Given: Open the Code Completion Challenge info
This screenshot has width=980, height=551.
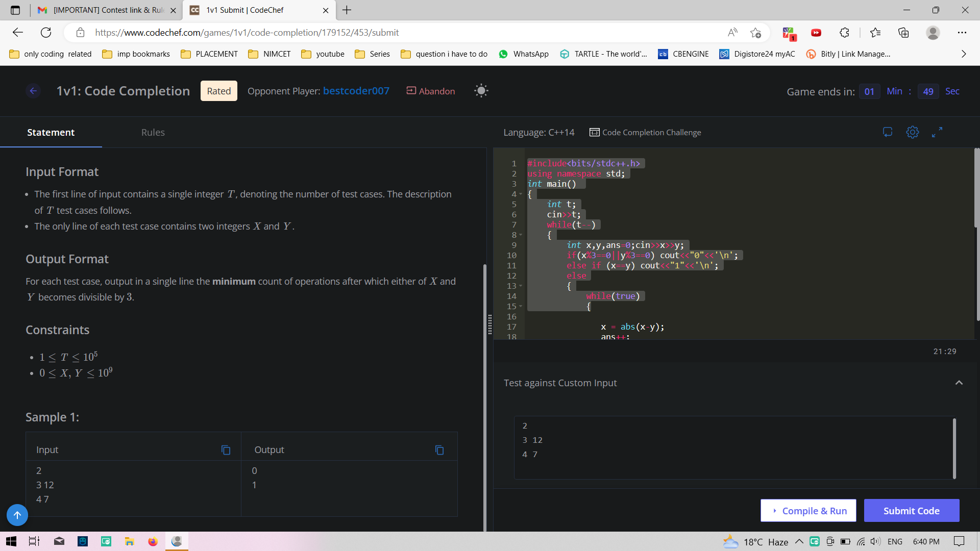Looking at the screenshot, I should 645,133.
